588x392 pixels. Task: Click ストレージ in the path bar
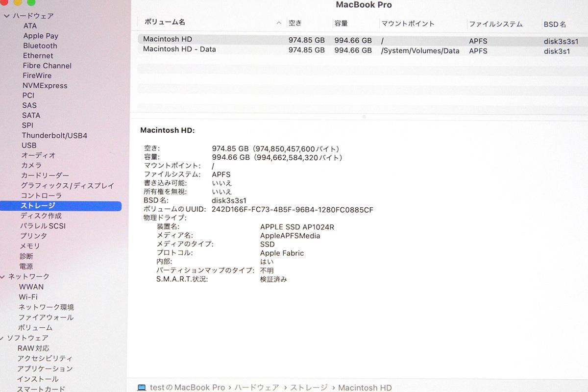click(309, 388)
